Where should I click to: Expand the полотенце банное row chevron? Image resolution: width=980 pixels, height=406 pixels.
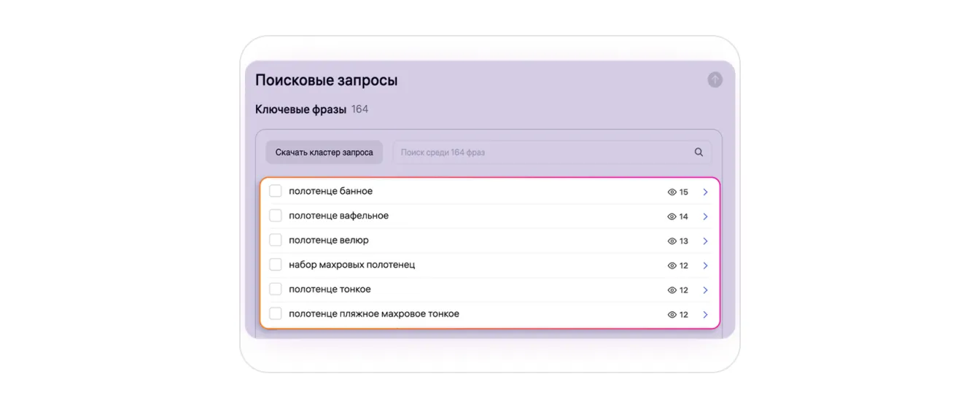click(x=705, y=192)
